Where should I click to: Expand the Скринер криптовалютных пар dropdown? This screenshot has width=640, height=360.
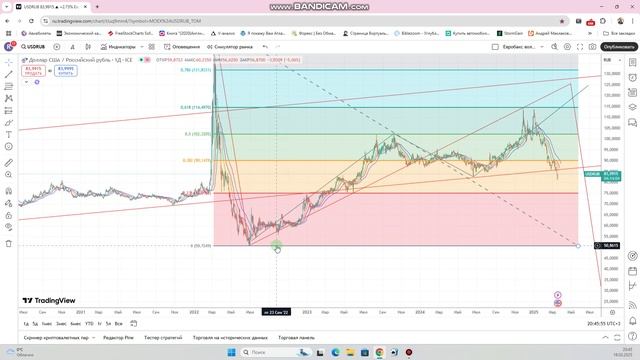point(93,338)
